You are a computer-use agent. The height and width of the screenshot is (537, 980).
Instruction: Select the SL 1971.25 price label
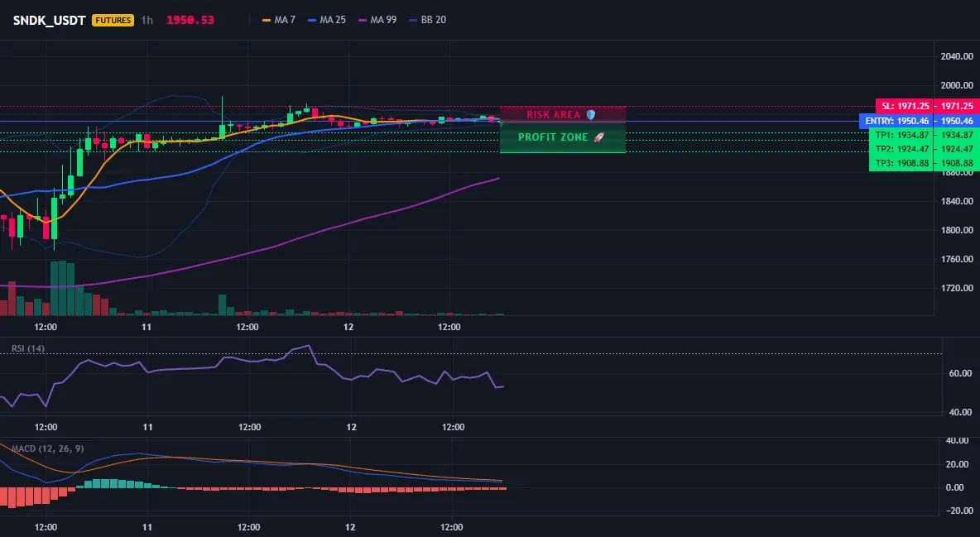[x=927, y=106]
